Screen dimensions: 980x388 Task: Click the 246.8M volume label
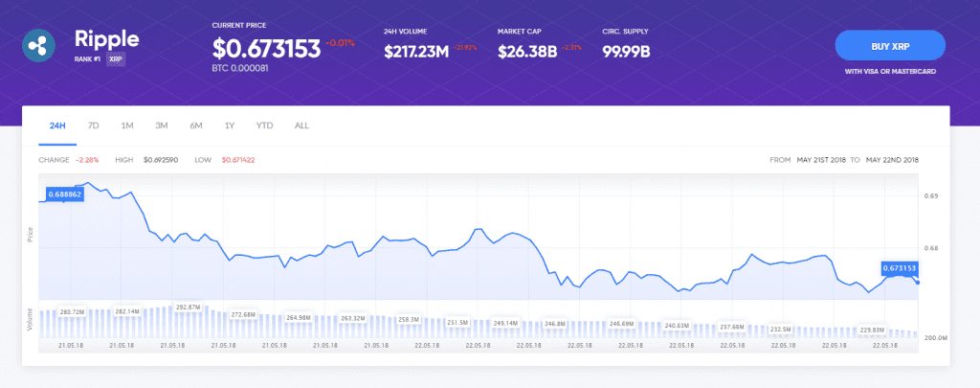click(554, 324)
